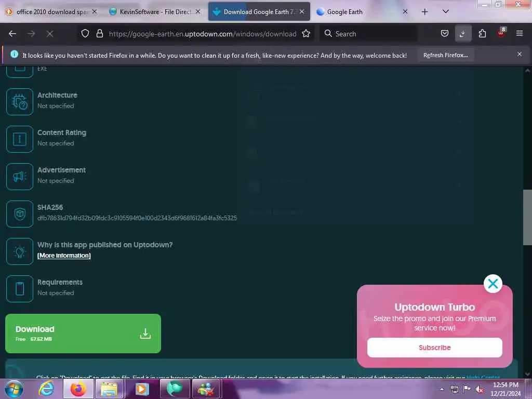The height and width of the screenshot is (399, 532).
Task: Open the network tray icon
Action: point(454,389)
